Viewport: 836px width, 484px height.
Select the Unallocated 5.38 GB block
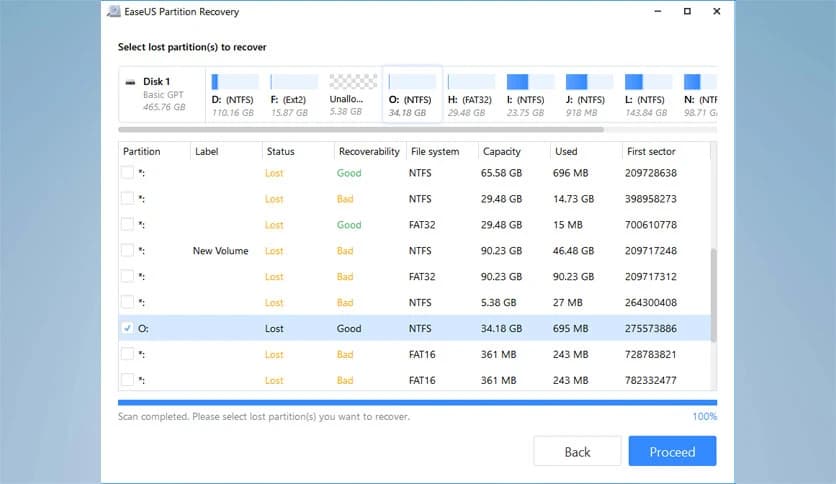[352, 95]
